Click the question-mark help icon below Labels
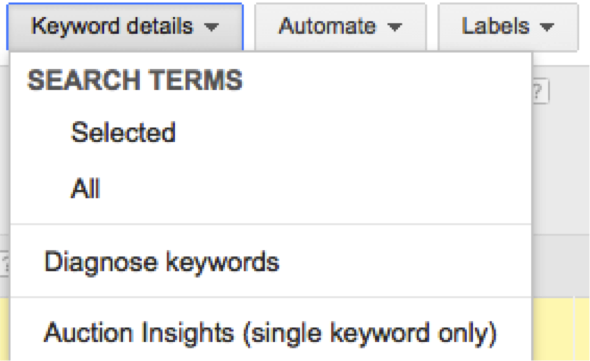 540,91
